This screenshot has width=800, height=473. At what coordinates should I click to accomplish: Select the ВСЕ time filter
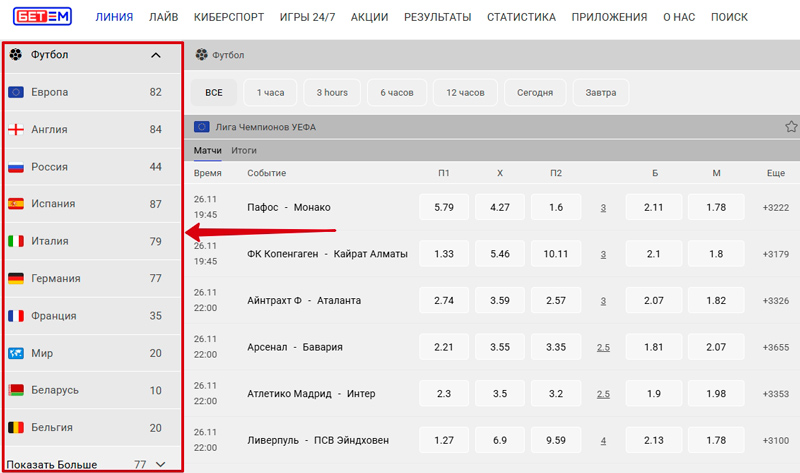(214, 93)
